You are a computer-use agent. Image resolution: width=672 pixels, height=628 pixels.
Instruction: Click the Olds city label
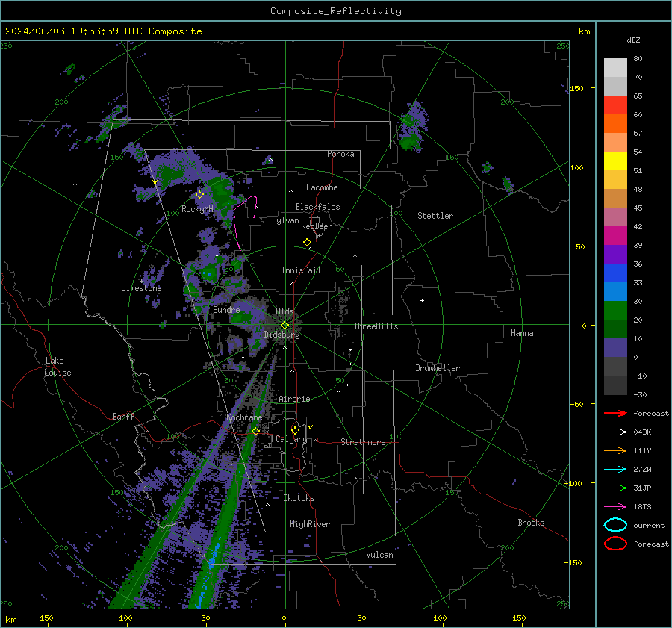(284, 311)
